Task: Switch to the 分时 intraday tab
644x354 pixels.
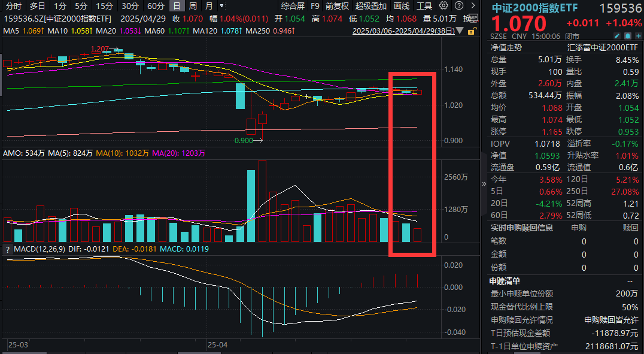Action: 14,5
